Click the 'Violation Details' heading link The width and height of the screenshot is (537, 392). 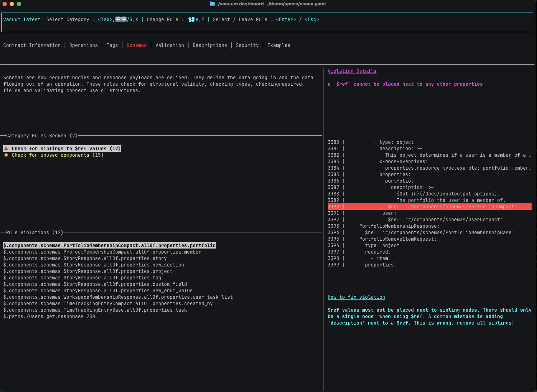tap(352, 71)
